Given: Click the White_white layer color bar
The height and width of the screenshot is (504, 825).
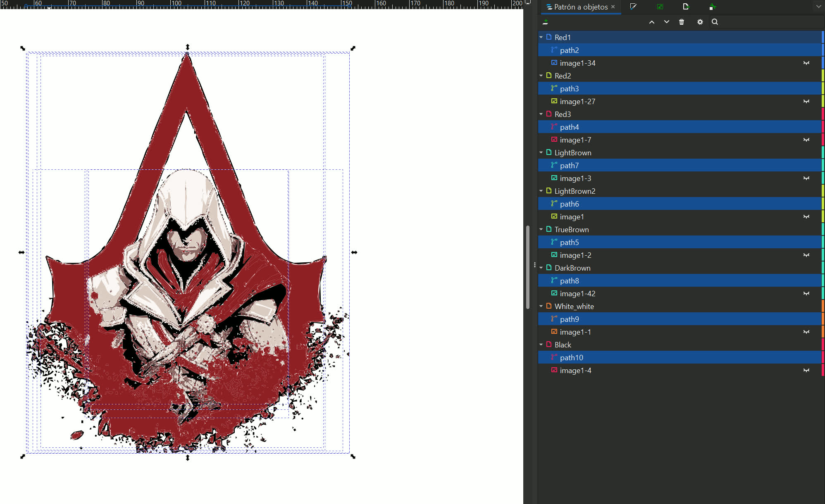Looking at the screenshot, I should (823, 306).
